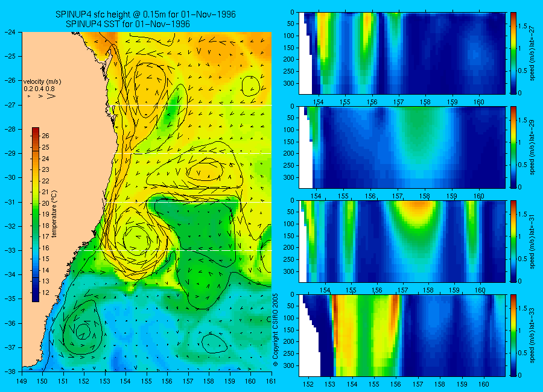Open the lat=-29 speed section plot
The image size is (543, 392).
402,148
